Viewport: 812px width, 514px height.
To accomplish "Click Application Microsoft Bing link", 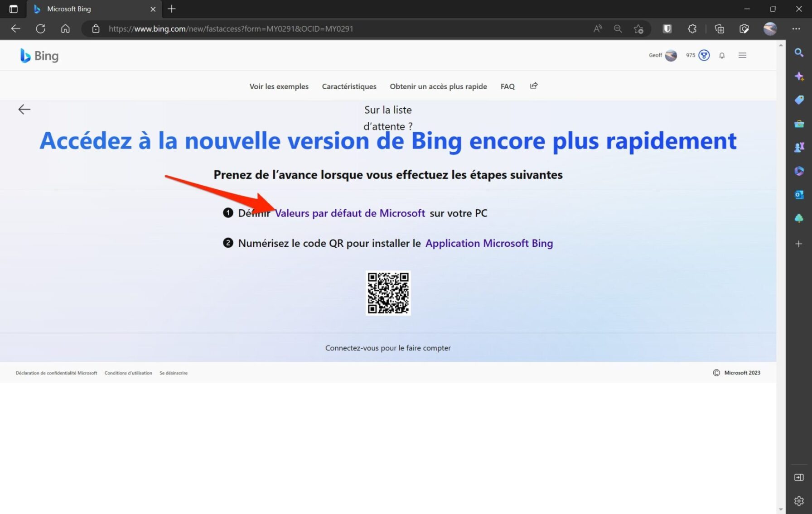I will [x=489, y=243].
